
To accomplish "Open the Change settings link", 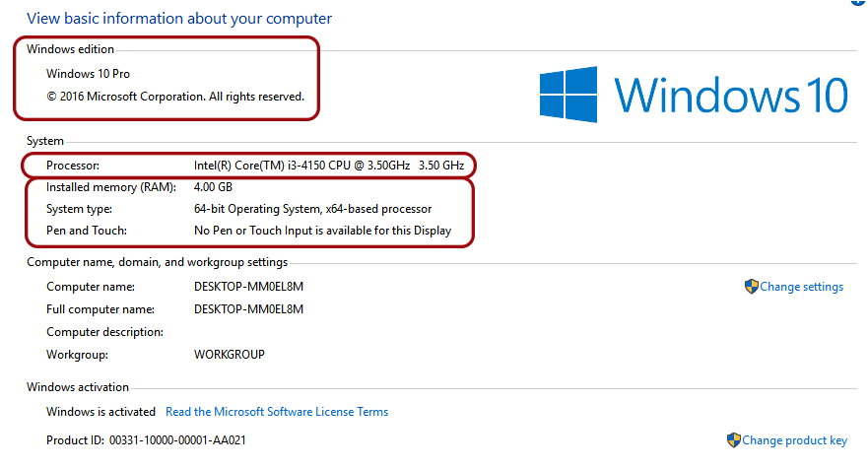I will pos(801,287).
